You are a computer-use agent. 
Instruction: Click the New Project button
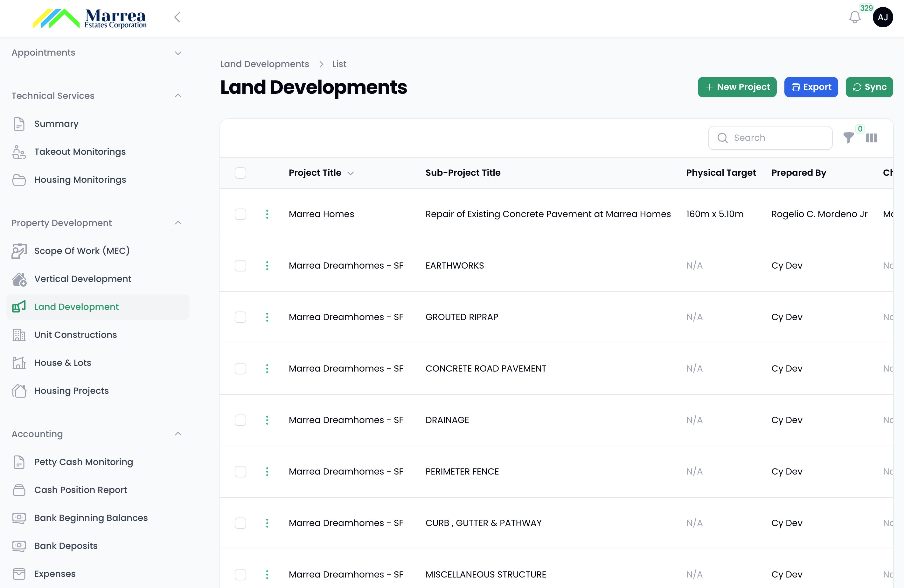[x=737, y=87]
